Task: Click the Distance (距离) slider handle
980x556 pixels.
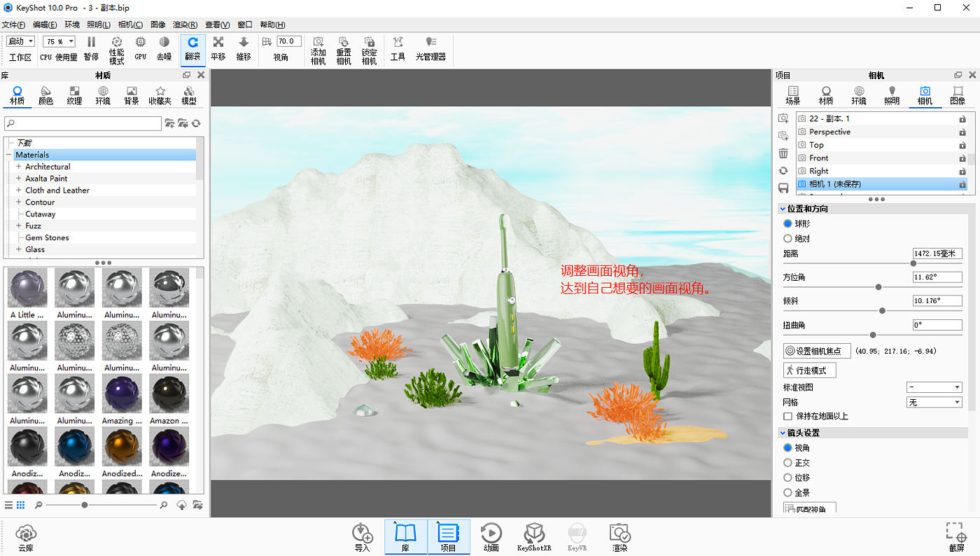Action: pos(913,263)
